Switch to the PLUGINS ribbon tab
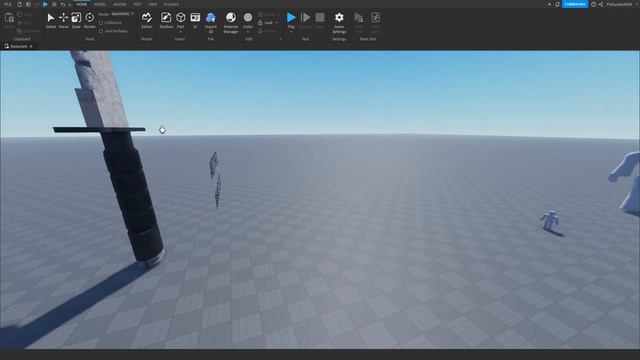 171,4
